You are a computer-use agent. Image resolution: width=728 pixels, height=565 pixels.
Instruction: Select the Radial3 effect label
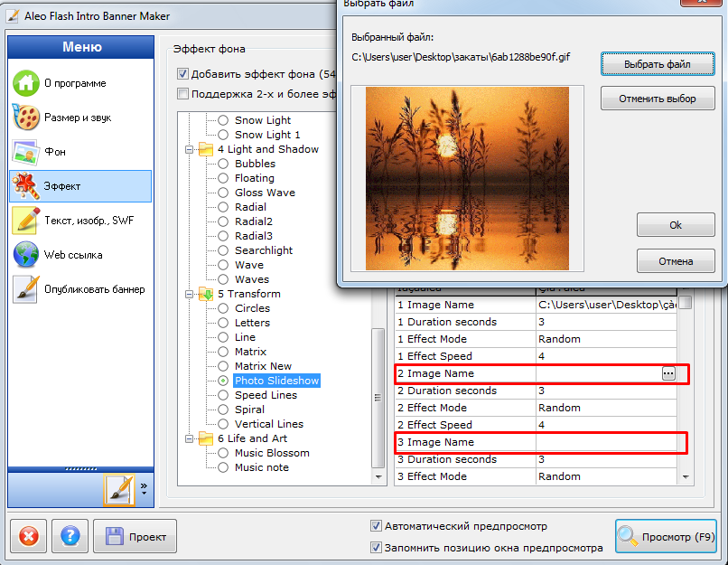254,236
